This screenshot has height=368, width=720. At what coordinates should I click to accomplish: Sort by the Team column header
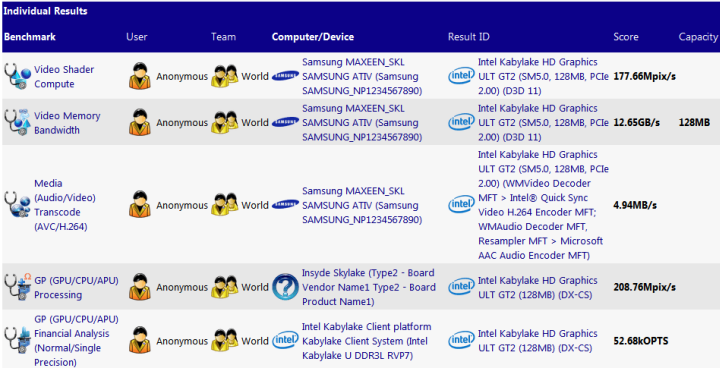223,37
